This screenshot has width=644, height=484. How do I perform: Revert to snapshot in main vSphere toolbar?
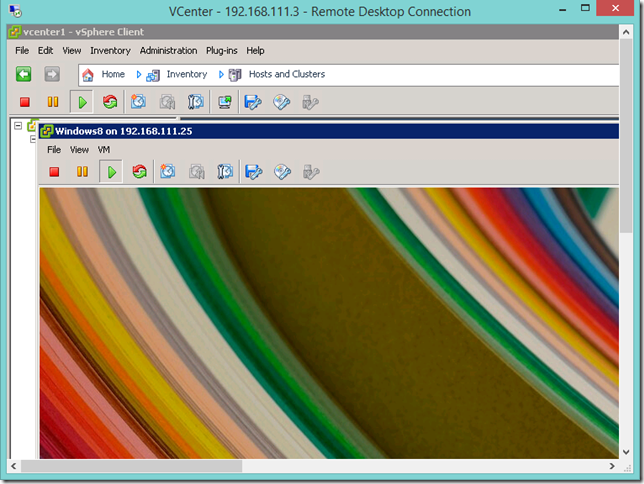coord(167,102)
